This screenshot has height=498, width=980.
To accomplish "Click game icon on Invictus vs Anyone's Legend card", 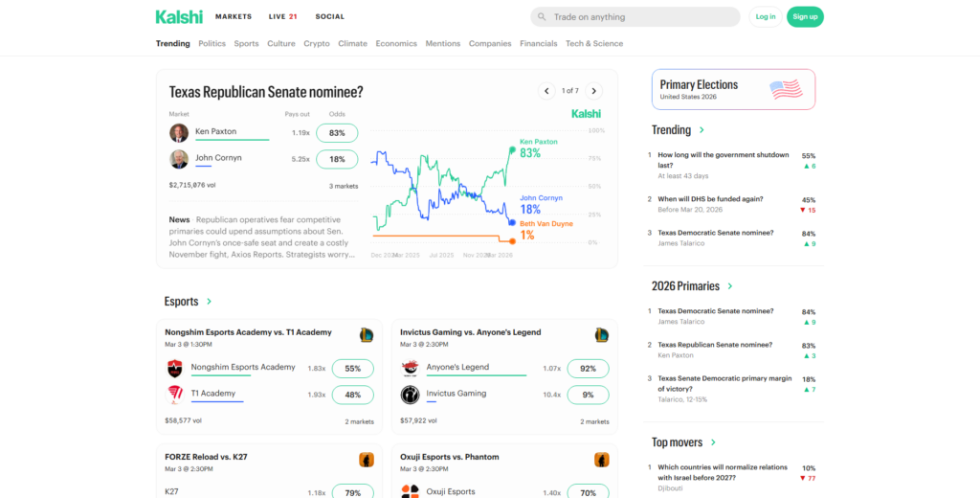I will pyautogui.click(x=602, y=334).
